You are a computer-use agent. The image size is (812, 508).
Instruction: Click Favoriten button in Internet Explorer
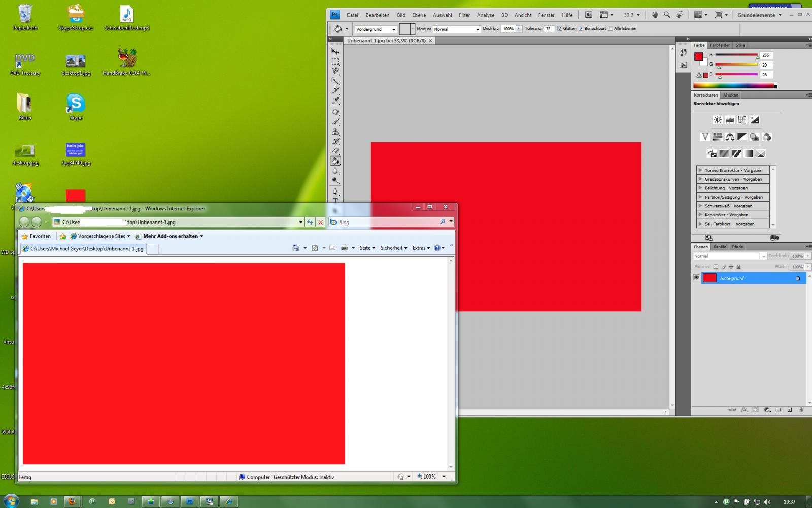36,236
